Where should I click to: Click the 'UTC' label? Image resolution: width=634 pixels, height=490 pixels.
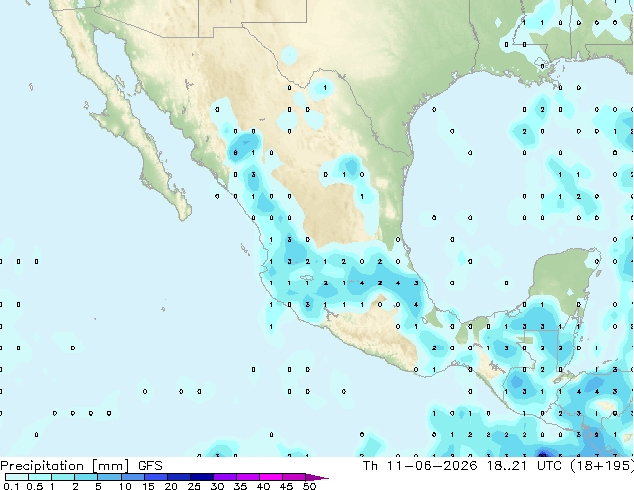(x=549, y=466)
